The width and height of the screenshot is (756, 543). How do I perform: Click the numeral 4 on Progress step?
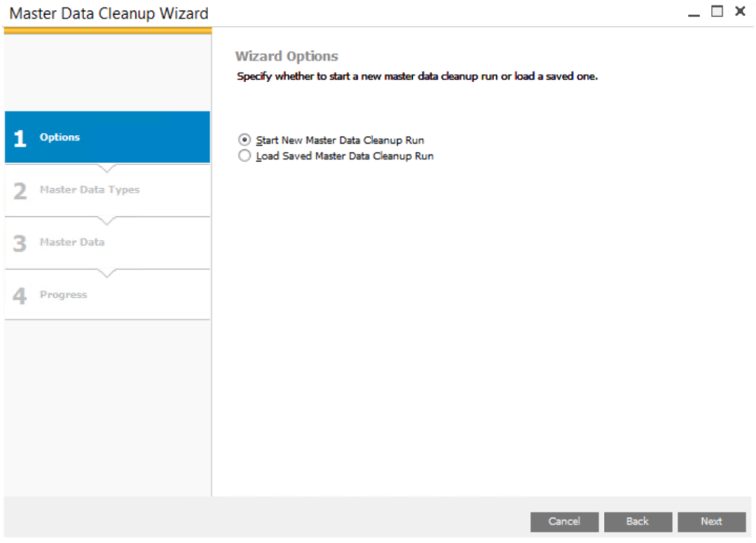click(21, 294)
